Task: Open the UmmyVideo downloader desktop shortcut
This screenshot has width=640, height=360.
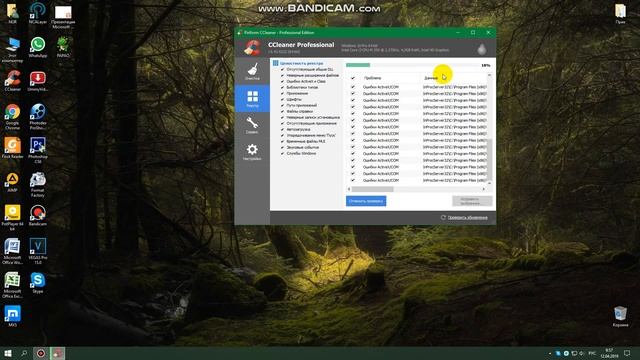Action: [x=38, y=80]
